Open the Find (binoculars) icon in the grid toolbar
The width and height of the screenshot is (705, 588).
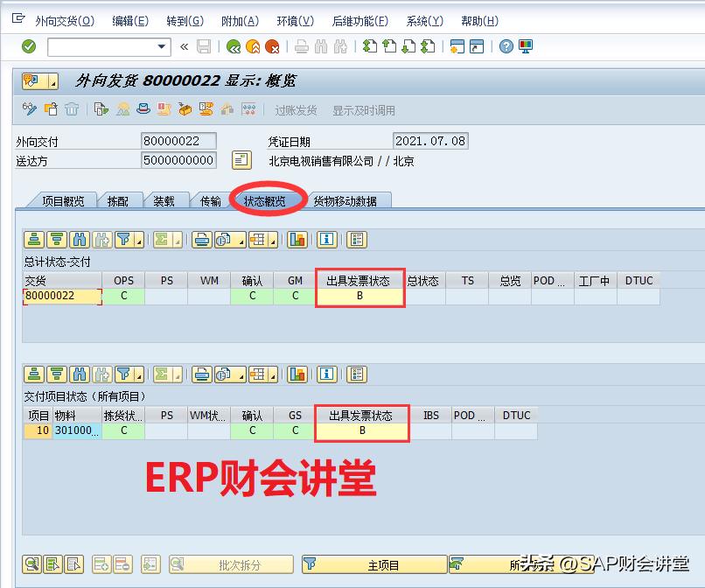[79, 239]
